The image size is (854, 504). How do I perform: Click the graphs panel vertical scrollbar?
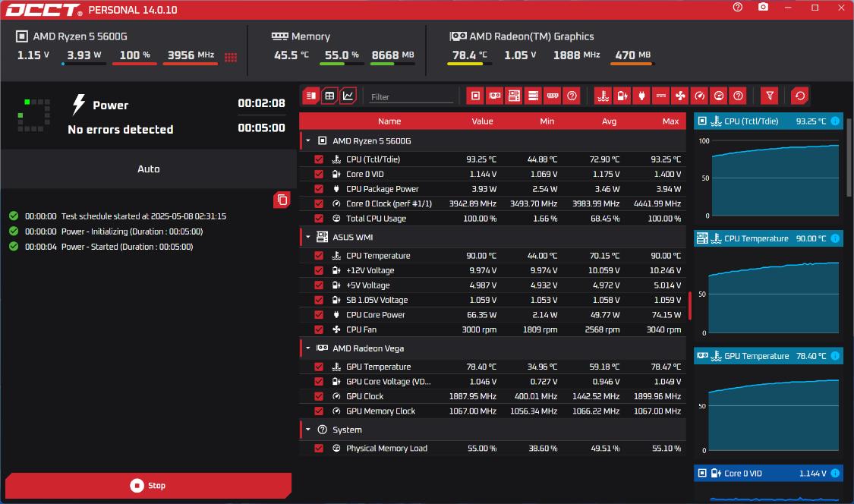[849, 158]
